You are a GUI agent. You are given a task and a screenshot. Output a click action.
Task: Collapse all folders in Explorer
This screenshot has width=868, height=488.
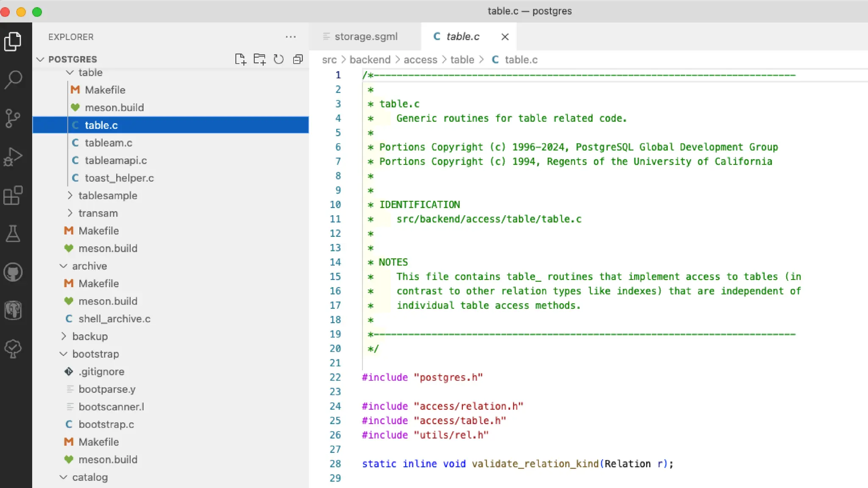pos(298,59)
